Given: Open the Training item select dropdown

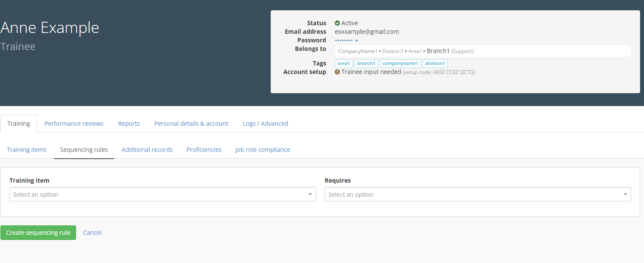Looking at the screenshot, I should (162, 194).
